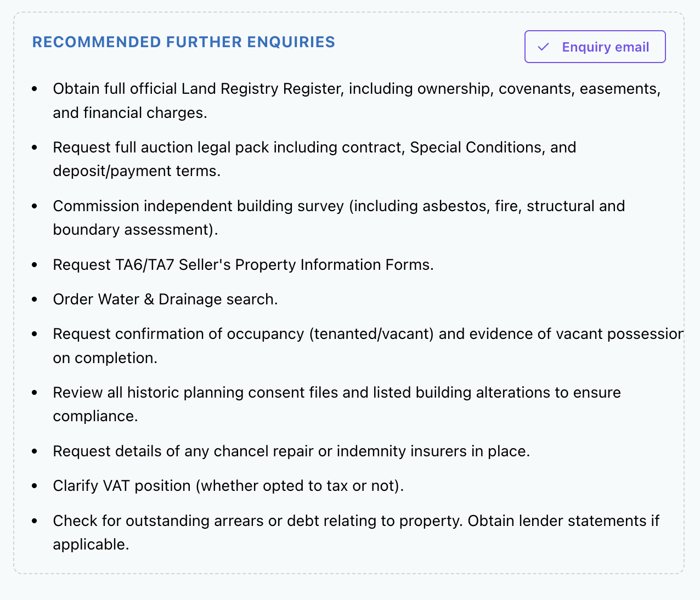Select the chancel repair enquiry line
The height and width of the screenshot is (600, 700).
tap(291, 451)
